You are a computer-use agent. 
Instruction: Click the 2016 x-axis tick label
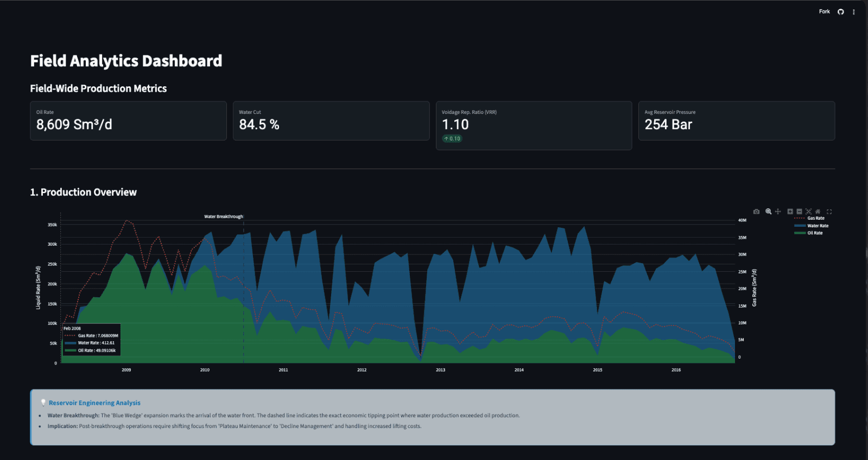[x=676, y=370]
